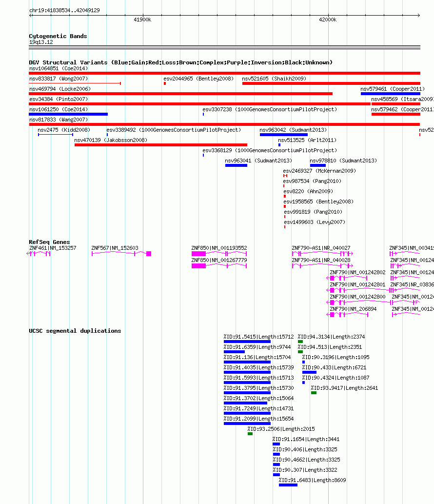Click nsv513525 (Arlt2011) variant label
The image size is (434, 504).
click(307, 141)
